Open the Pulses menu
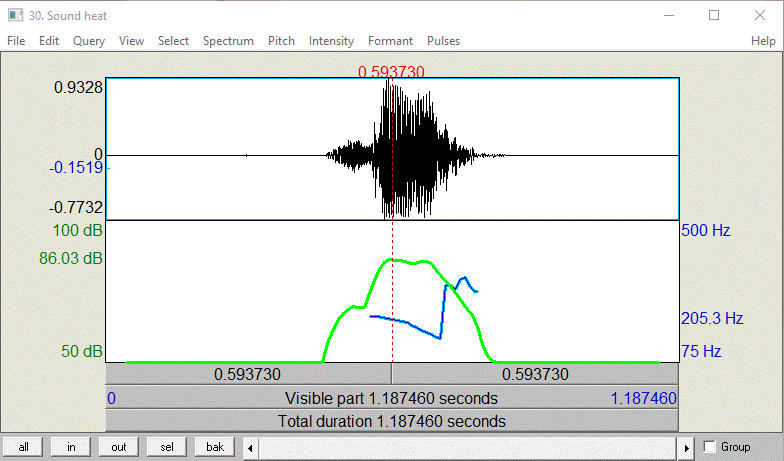The image size is (784, 461). (443, 41)
